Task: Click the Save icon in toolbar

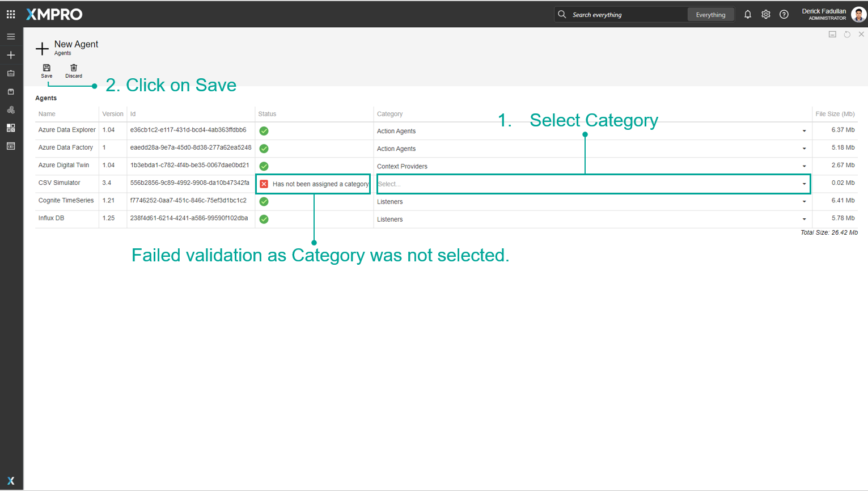Action: point(46,68)
